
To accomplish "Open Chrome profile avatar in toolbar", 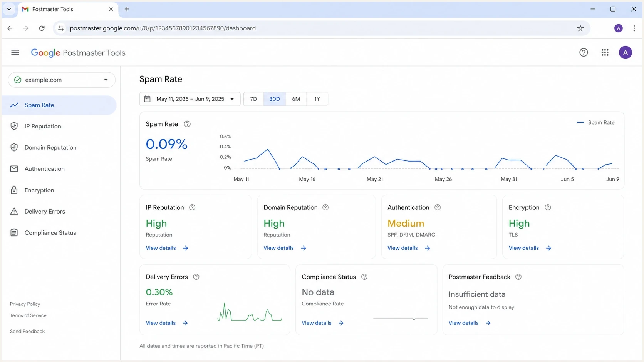I will click(618, 28).
